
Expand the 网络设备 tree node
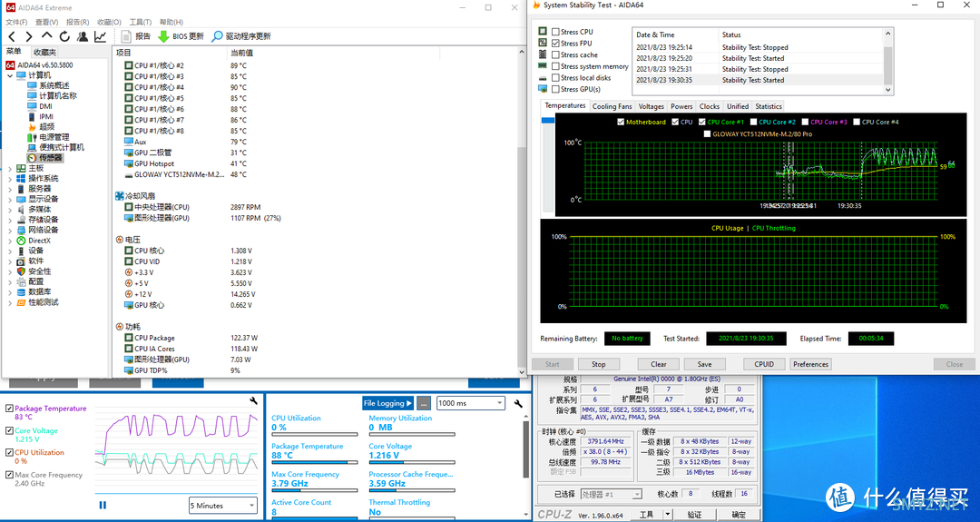(9, 230)
